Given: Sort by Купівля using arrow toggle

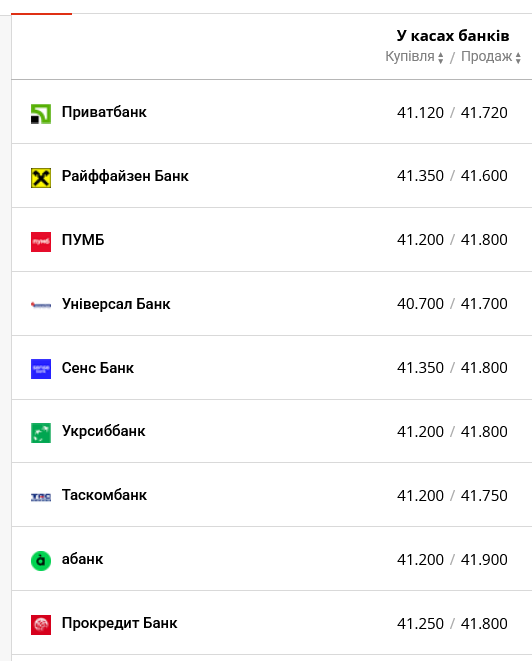Looking at the screenshot, I should (441, 58).
